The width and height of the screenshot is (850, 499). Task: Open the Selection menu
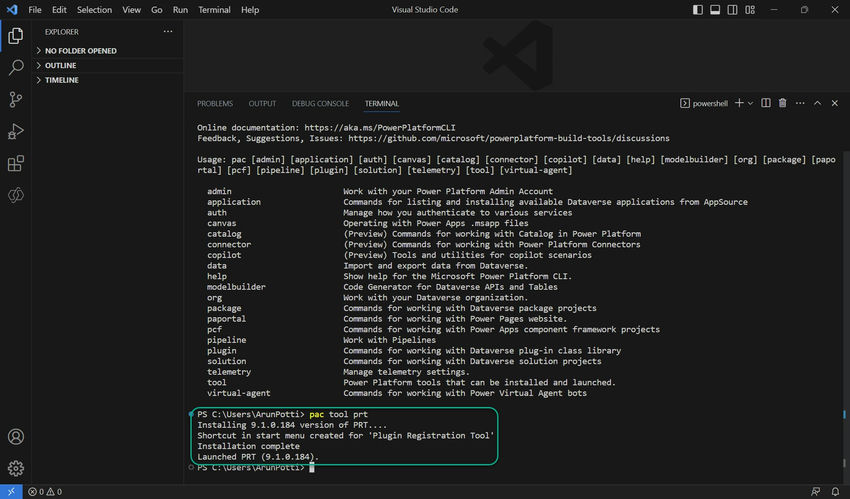(94, 10)
